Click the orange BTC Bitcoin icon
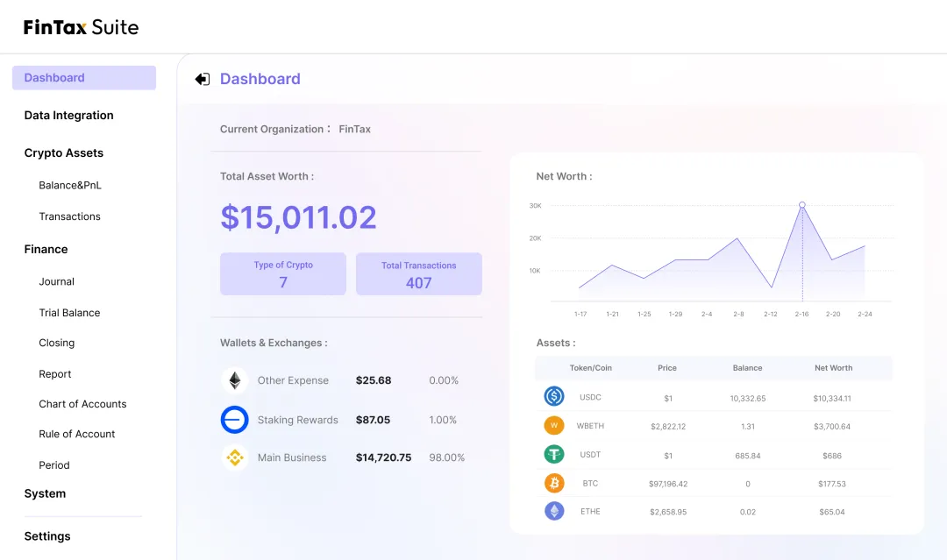This screenshot has width=947, height=560. 554,483
